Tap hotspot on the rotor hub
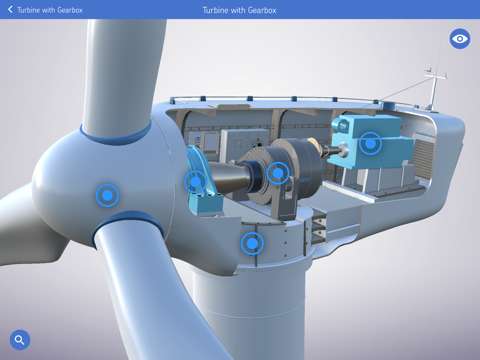 pyautogui.click(x=107, y=195)
